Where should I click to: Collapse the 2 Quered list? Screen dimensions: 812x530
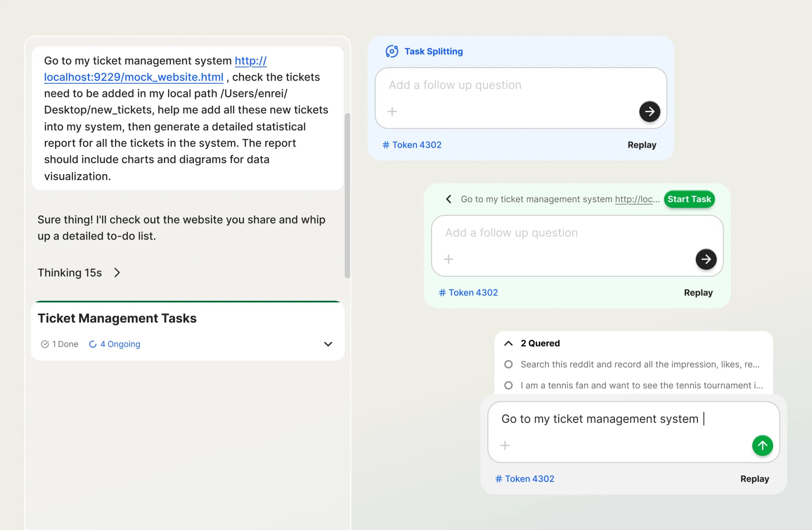click(508, 343)
